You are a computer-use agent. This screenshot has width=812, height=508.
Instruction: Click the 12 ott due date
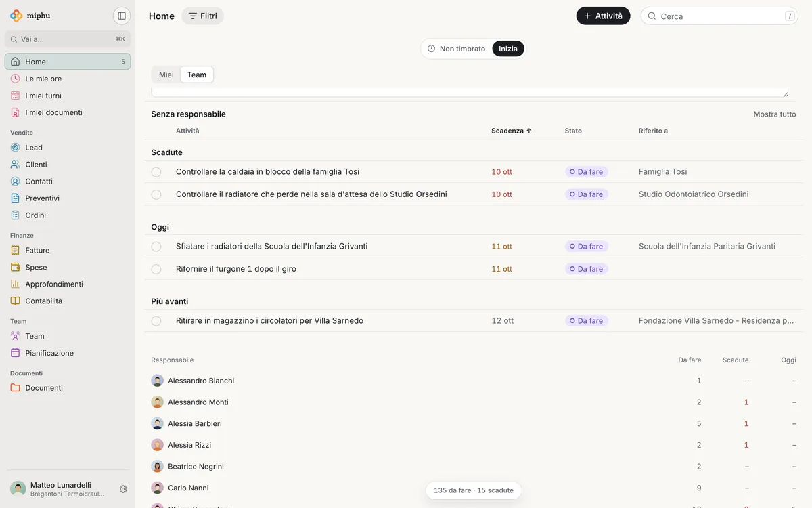(x=503, y=321)
